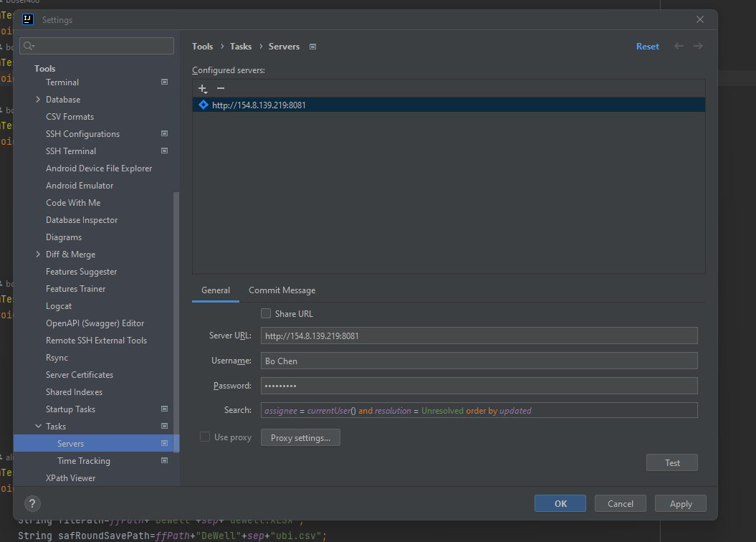Enable the Share URL checkbox
Viewport: 756px width, 542px height.
(266, 313)
